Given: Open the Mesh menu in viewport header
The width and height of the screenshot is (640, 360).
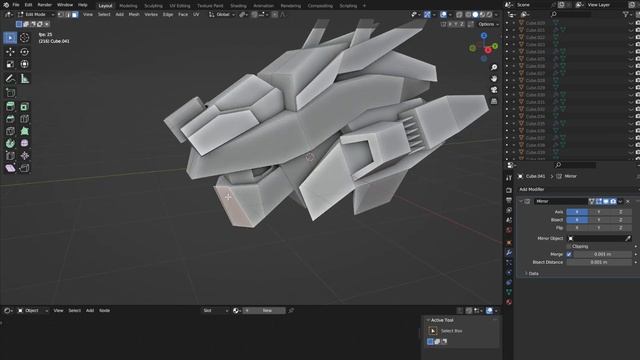Looking at the screenshot, I should pos(134,15).
